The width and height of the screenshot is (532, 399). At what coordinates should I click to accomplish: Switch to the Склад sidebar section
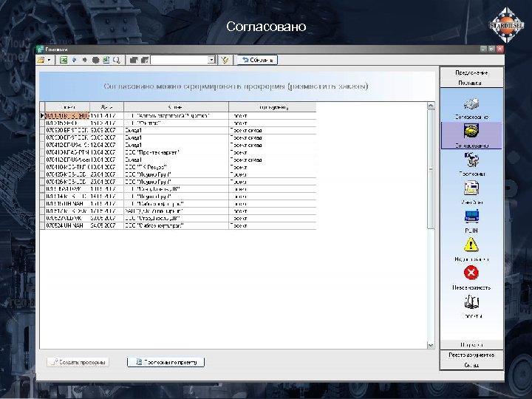471,364
